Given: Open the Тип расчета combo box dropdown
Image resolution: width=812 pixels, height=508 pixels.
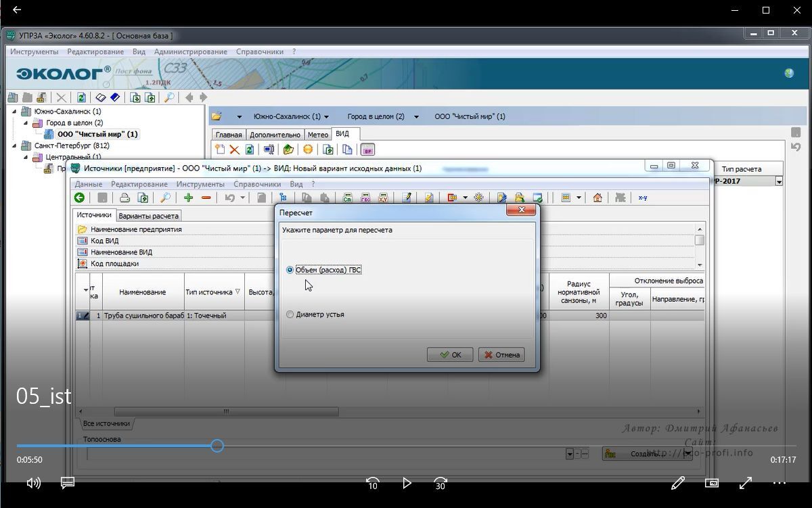Looking at the screenshot, I should [x=779, y=181].
